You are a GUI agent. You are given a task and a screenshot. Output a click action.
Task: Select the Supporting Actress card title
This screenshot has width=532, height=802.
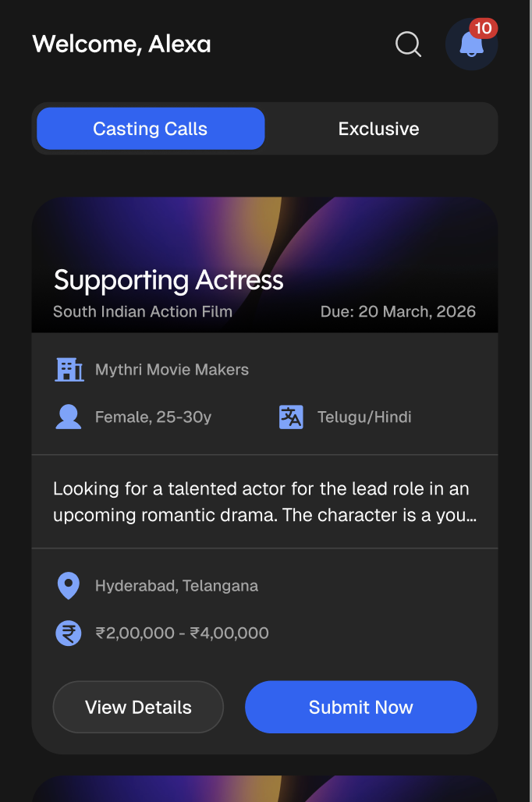pos(168,281)
